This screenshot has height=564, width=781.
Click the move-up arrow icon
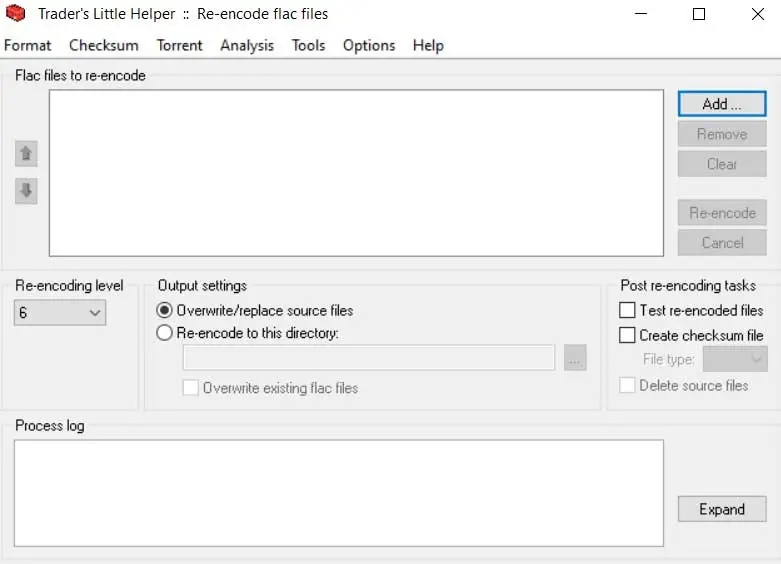click(26, 153)
